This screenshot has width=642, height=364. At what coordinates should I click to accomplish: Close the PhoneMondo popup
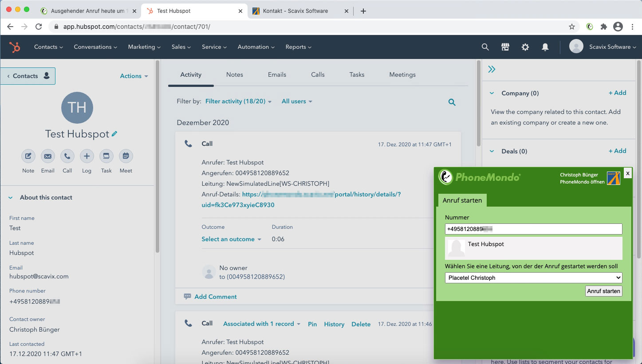[x=627, y=173]
